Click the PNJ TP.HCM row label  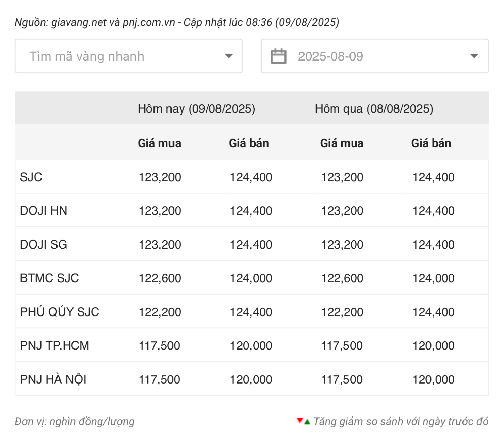54,345
